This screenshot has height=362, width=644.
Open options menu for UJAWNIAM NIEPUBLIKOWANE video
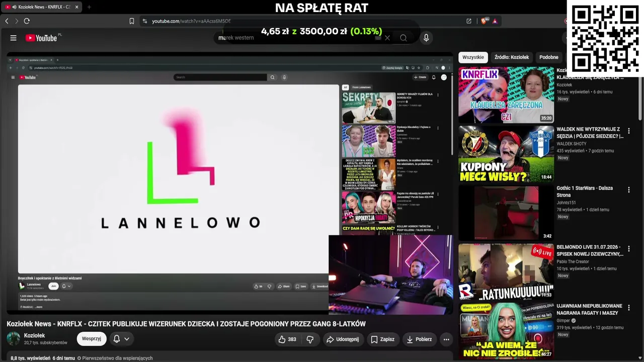(x=628, y=308)
